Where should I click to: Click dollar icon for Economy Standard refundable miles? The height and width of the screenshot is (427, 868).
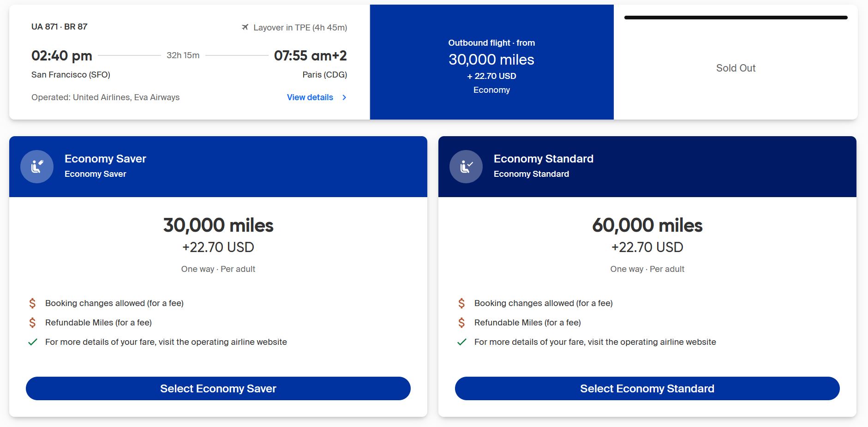[461, 323]
